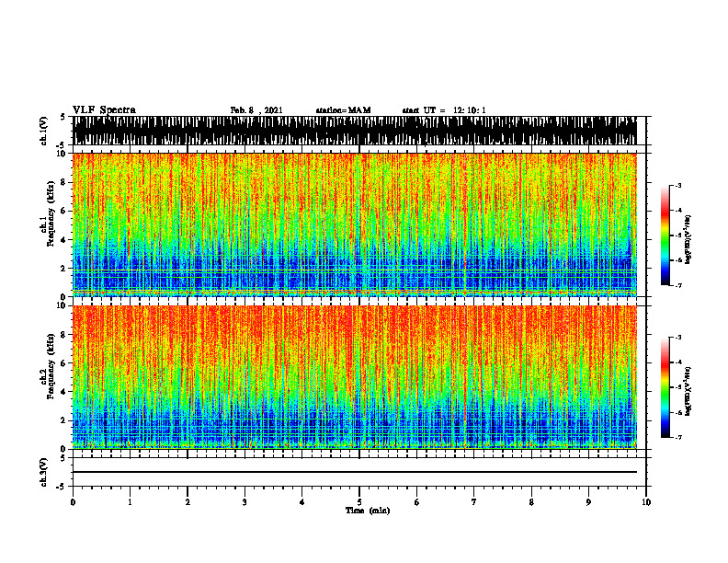
Task: Click time axis tick label "3"
Action: pyautogui.click(x=245, y=502)
